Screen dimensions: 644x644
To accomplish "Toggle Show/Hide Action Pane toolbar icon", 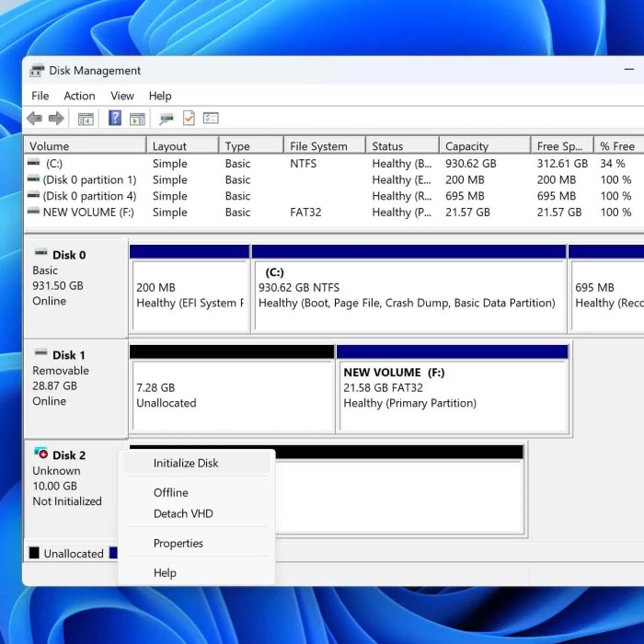I will point(137,119).
